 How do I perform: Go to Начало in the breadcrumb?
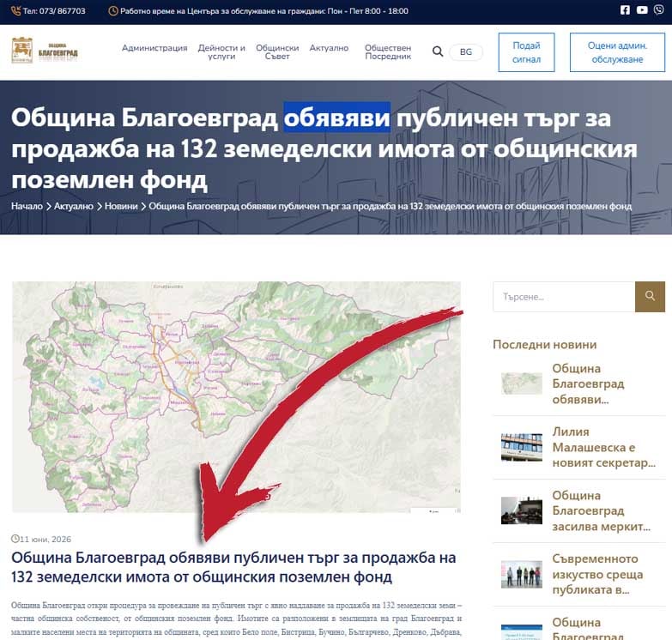27,206
